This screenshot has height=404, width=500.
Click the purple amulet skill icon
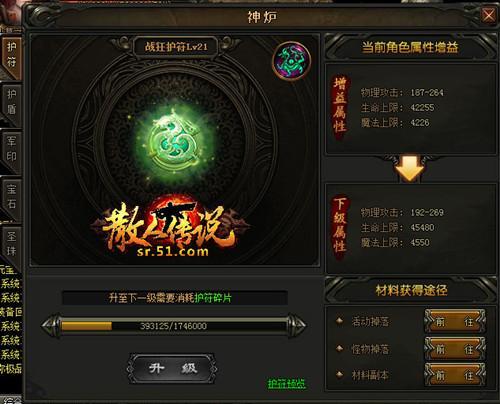292,61
